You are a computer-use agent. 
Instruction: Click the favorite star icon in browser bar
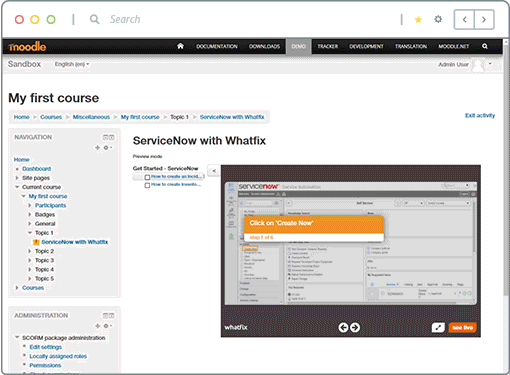tap(418, 20)
